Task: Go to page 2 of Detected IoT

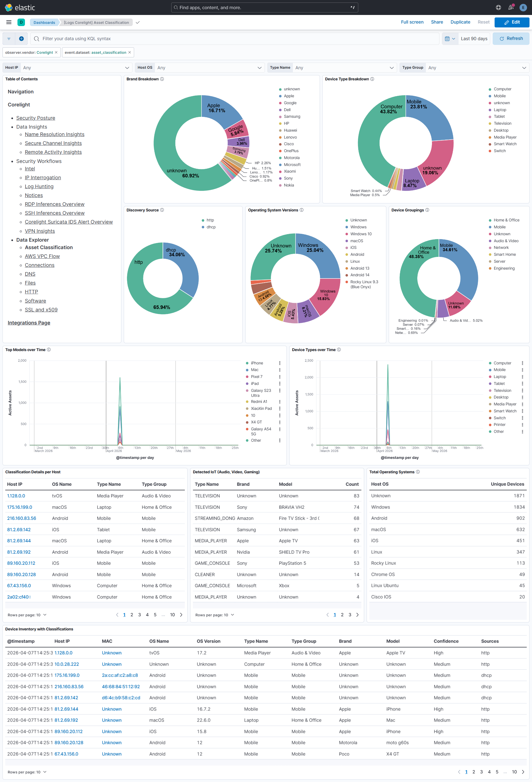Action: tap(342, 615)
